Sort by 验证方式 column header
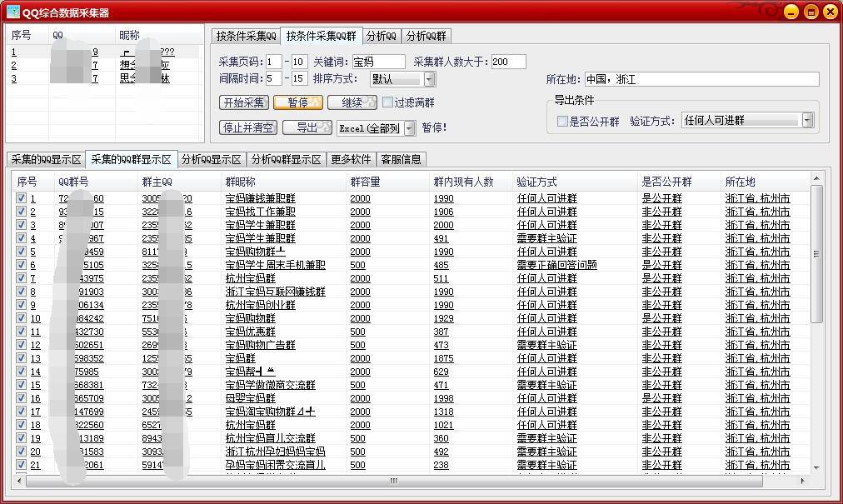 pos(575,182)
